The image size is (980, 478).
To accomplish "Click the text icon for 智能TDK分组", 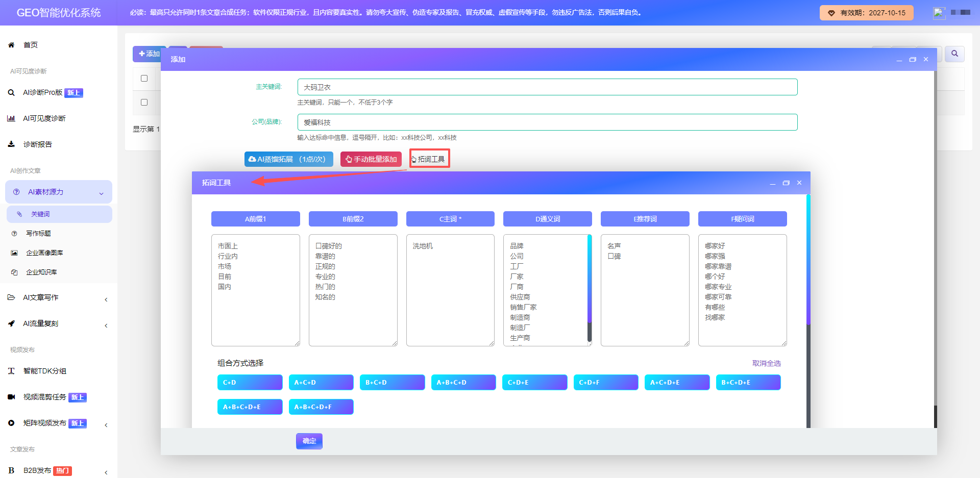I will tap(11, 371).
